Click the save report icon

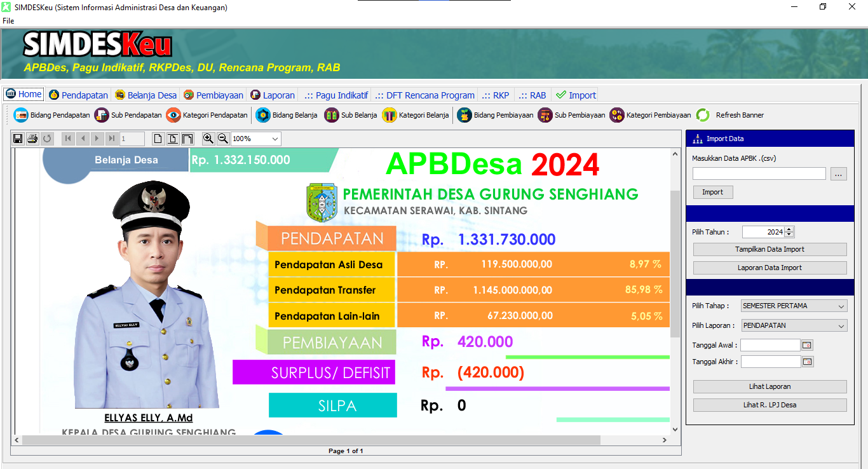18,139
